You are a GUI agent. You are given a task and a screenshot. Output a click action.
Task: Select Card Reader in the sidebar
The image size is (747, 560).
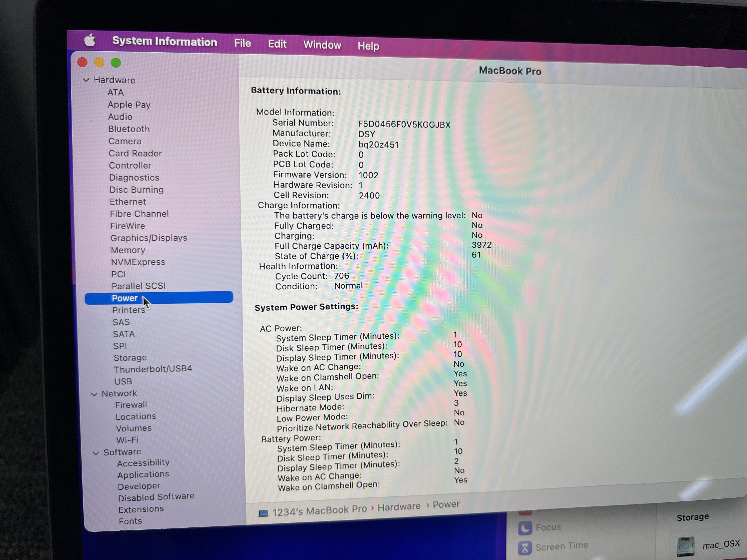135,153
